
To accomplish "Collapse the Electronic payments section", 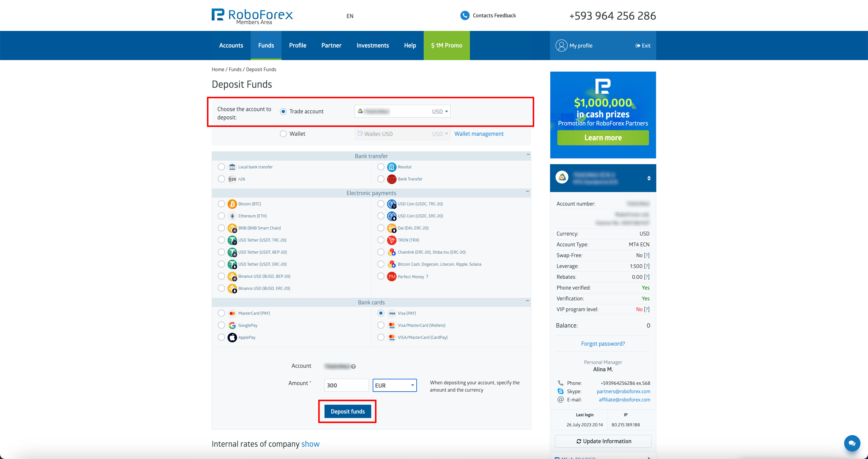I will tap(527, 192).
